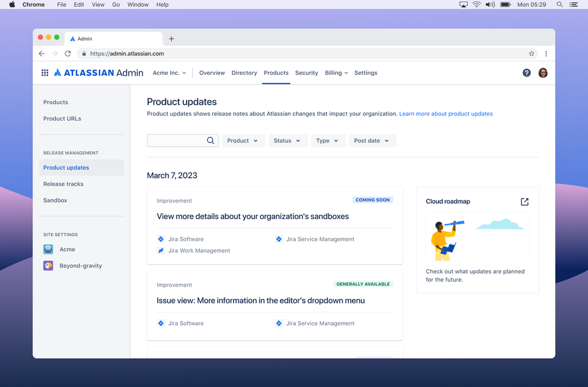
Task: Click Jira Software icon in Issue view card
Action: (161, 323)
